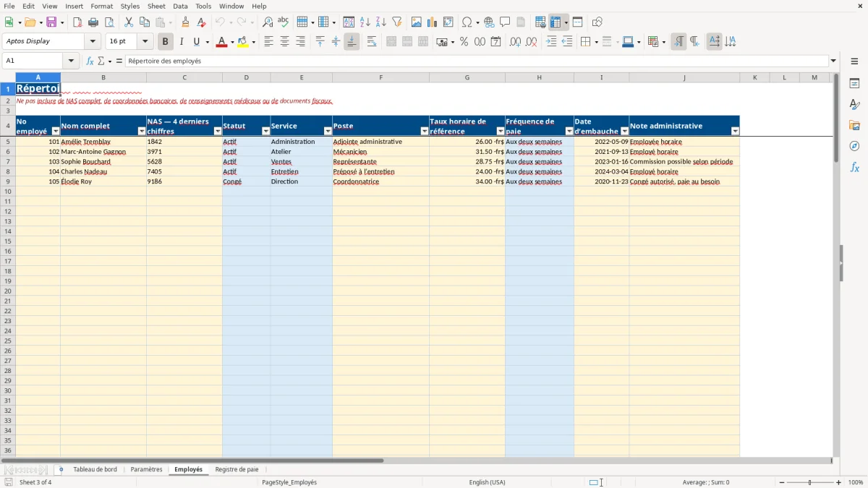The height and width of the screenshot is (488, 868).
Task: Open the Borders dropdown arrow
Action: (596, 42)
